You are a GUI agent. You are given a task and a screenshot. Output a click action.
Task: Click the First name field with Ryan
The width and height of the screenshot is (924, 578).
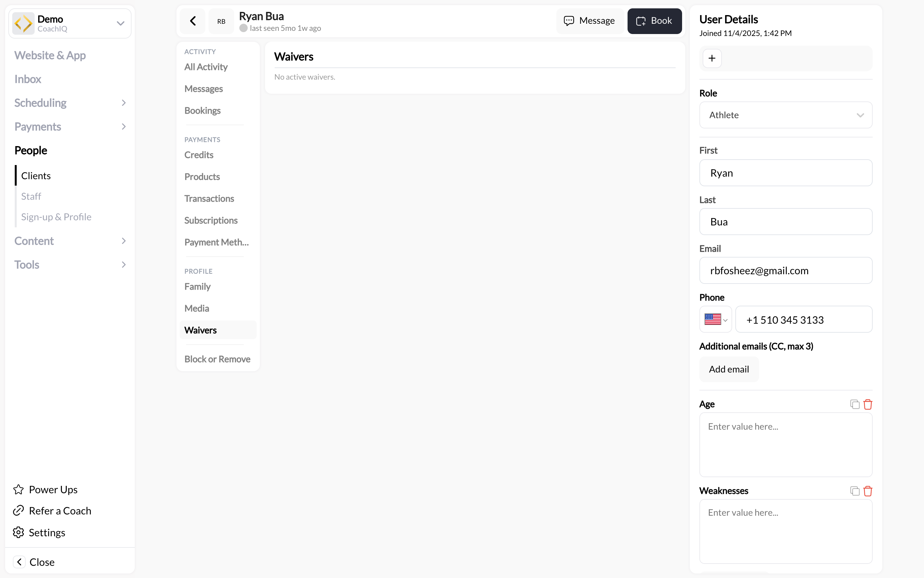click(x=785, y=173)
